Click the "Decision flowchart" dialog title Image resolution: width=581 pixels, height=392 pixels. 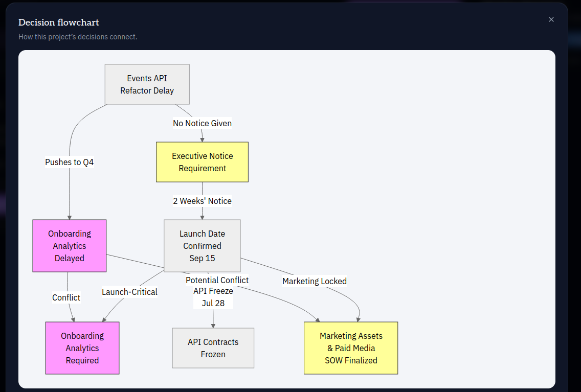58,22
